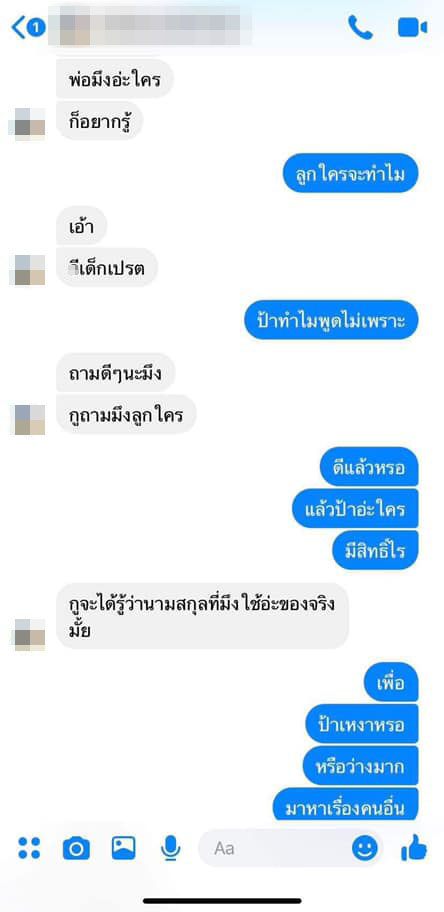Start a video call with camera icon
This screenshot has width=444, height=912.
point(413,27)
